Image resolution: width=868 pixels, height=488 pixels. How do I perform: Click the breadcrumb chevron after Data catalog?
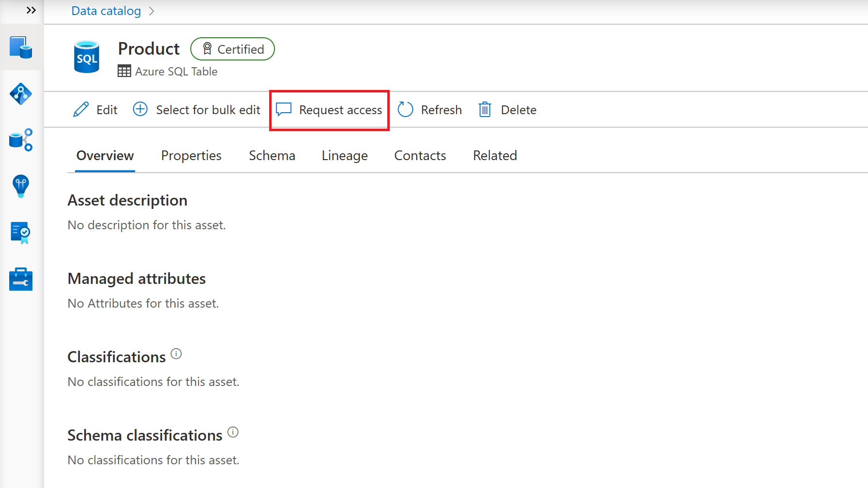[152, 11]
